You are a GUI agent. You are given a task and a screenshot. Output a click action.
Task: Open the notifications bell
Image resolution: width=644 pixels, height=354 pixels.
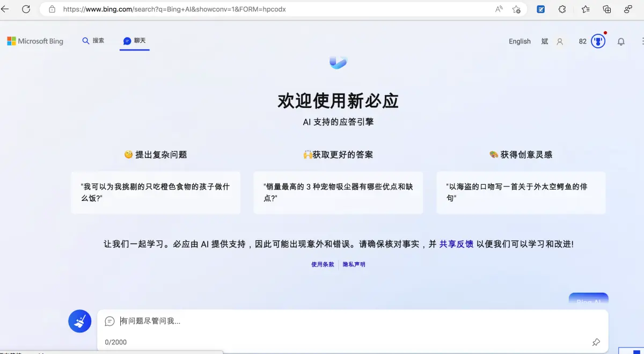point(621,41)
